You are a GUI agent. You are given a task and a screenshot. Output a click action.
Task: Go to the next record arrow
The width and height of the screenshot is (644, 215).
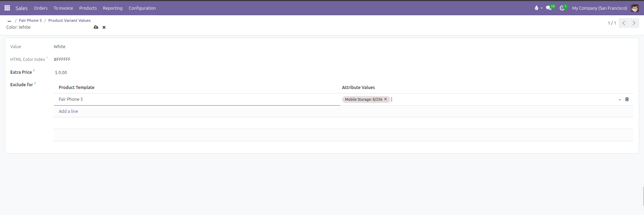tap(634, 23)
